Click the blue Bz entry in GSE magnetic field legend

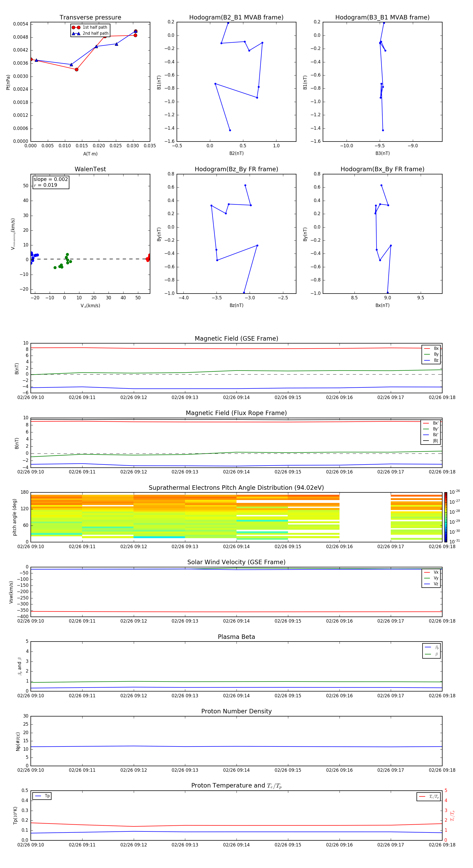pyautogui.click(x=431, y=360)
